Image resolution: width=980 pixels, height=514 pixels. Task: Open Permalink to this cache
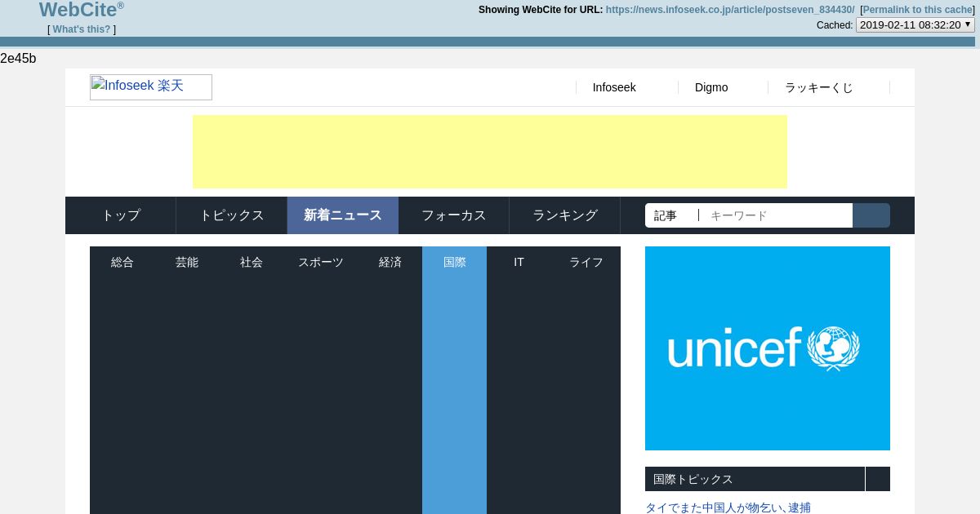pyautogui.click(x=919, y=10)
